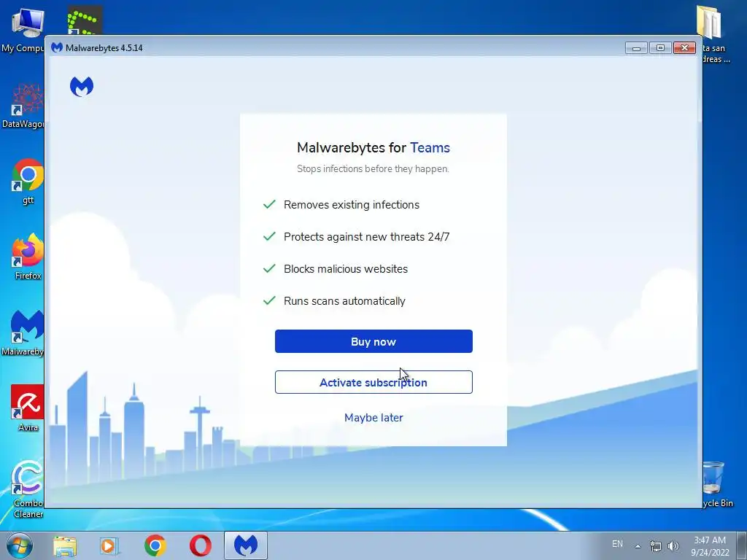Screen dimensions: 747x560
Task: Click 'Runs scans automatically' text
Action: click(344, 301)
